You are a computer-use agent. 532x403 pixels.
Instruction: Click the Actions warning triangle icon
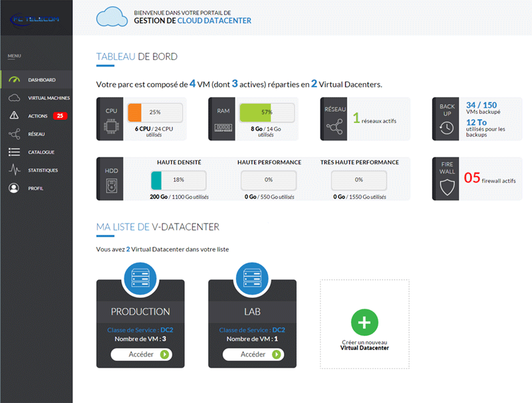14,116
